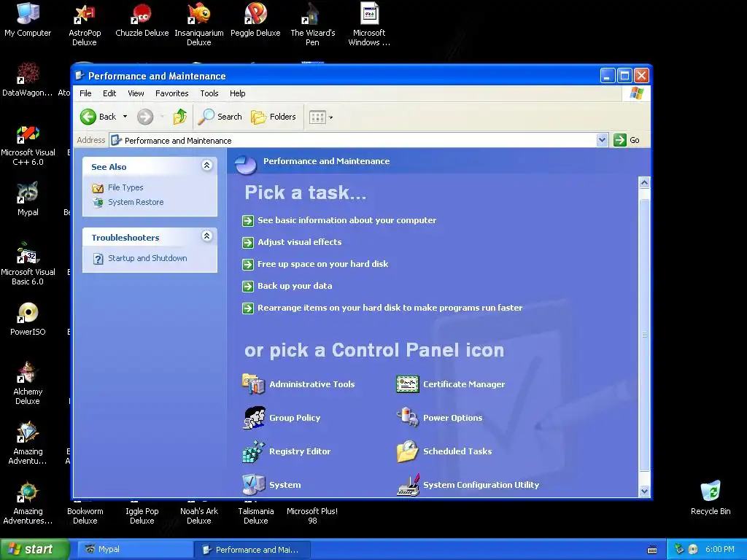Screen dimensions: 747x560
Task: Click the Views toolbar icon
Action: (x=317, y=117)
